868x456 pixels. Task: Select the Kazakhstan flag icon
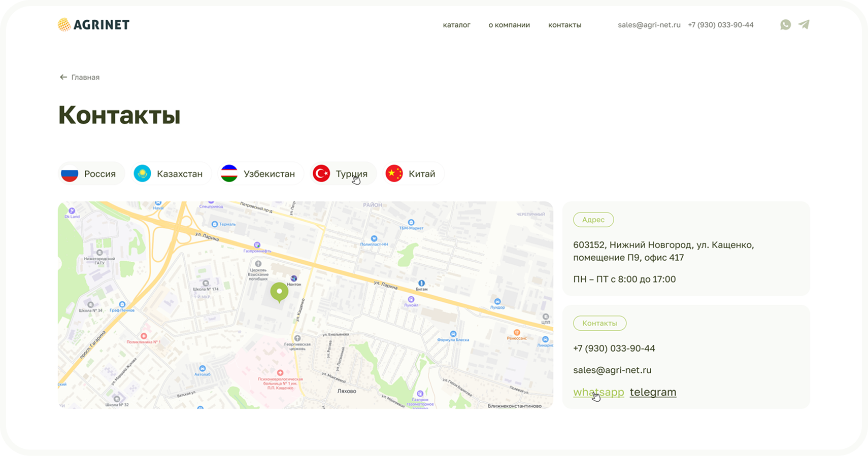pos(142,173)
